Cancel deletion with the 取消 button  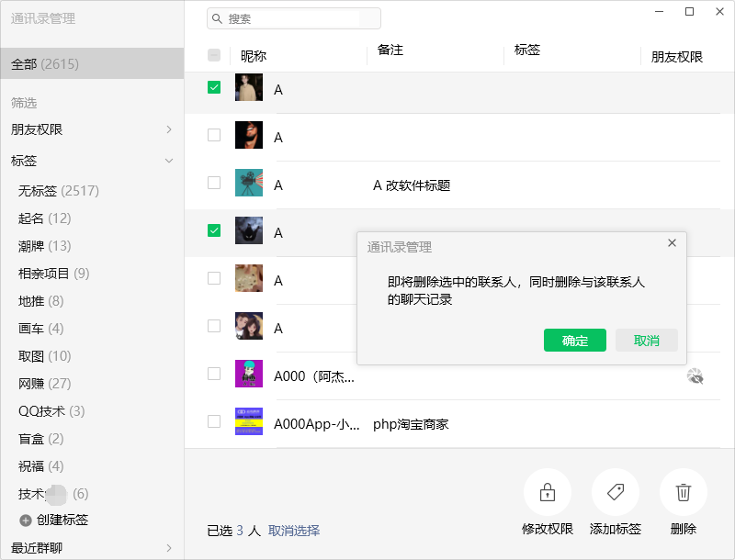(x=646, y=341)
